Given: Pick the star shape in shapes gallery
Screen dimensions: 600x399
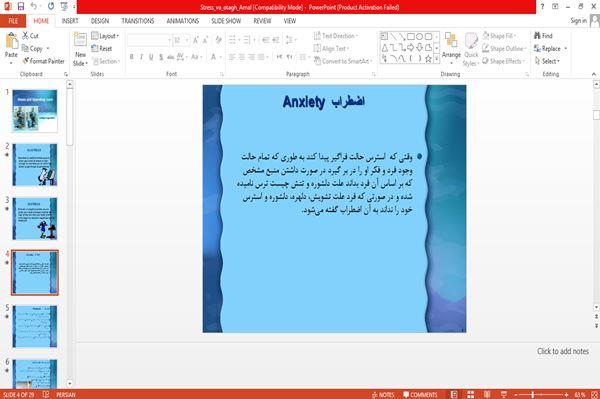Looking at the screenshot, I should click(428, 59).
